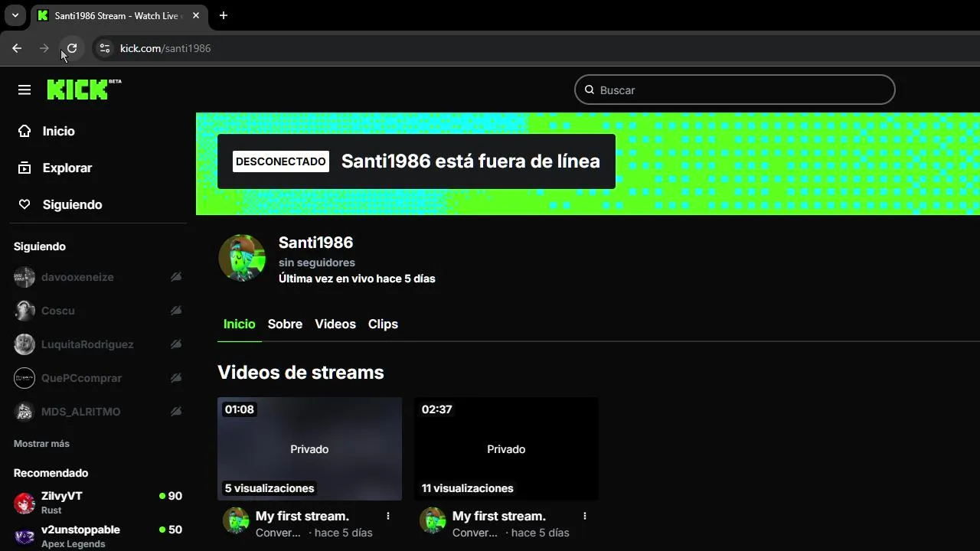The height and width of the screenshot is (551, 980).
Task: Select the Inicio channel tab
Action: [x=239, y=324]
